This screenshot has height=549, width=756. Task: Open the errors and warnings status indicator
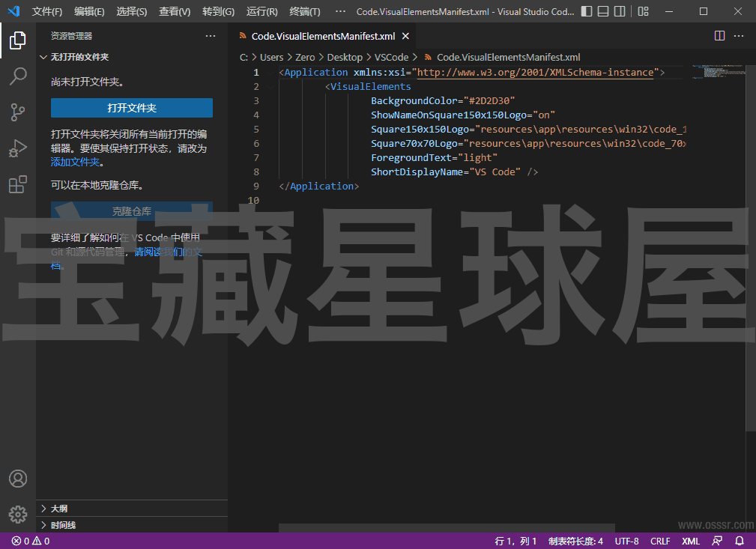pyautogui.click(x=31, y=542)
